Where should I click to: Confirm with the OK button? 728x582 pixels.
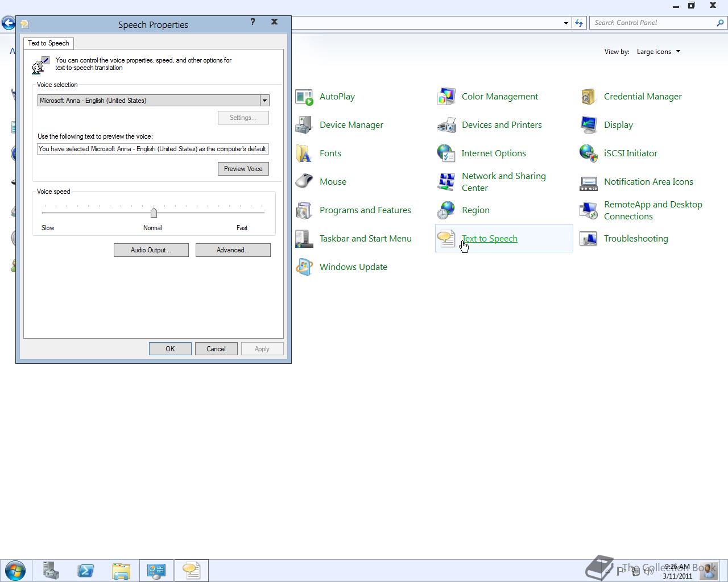click(x=170, y=349)
